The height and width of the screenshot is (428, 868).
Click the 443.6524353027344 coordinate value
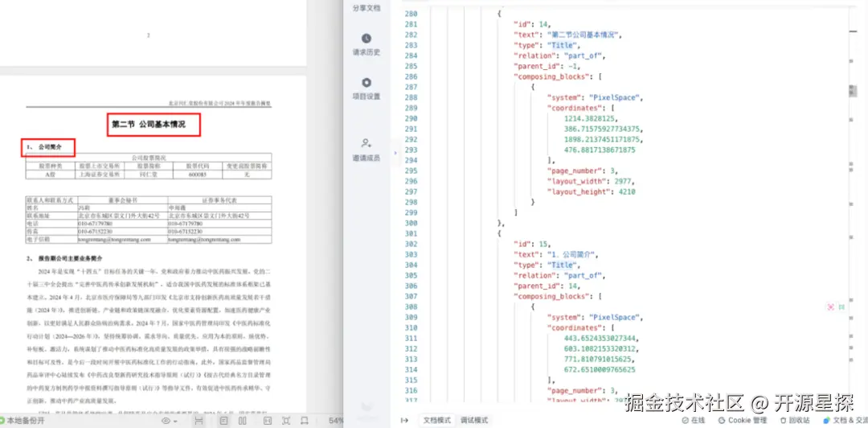click(x=601, y=339)
